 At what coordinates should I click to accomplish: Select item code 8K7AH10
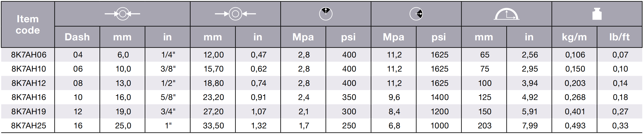point(29,69)
